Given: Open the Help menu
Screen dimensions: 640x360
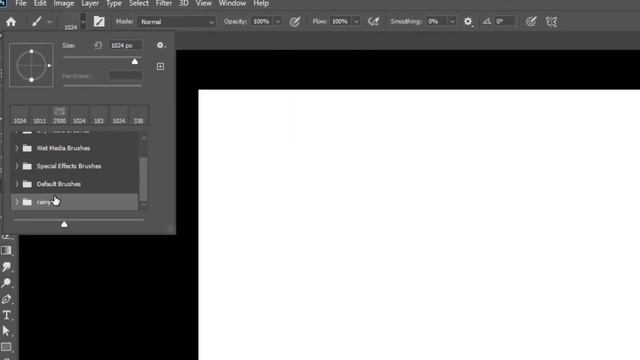Looking at the screenshot, I should 261,4.
